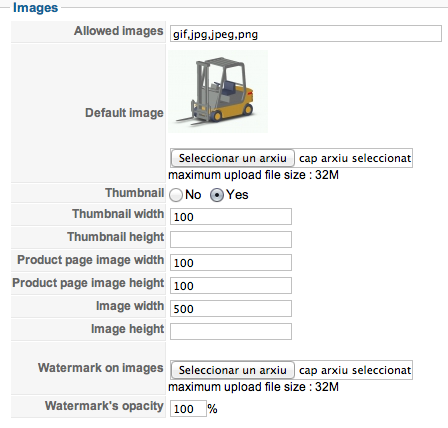Viewport: 448px width, 428px height.
Task: Choose a file for Watermark on images
Action: tap(233, 370)
